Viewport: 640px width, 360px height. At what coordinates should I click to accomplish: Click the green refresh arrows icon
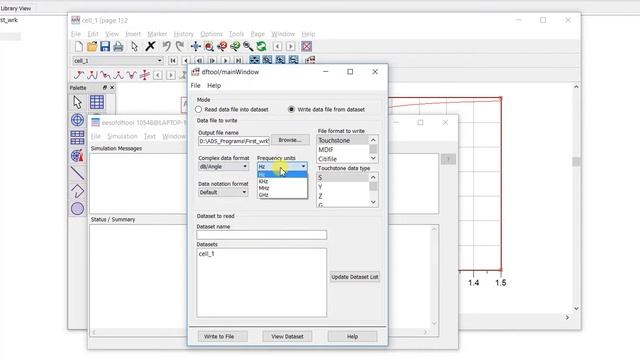point(261,47)
